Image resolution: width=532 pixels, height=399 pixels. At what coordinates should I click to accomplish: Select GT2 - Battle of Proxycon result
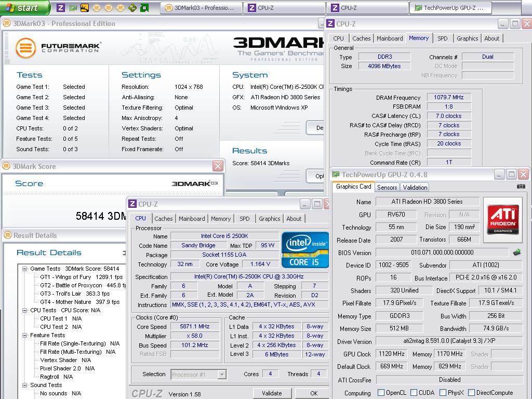point(83,285)
